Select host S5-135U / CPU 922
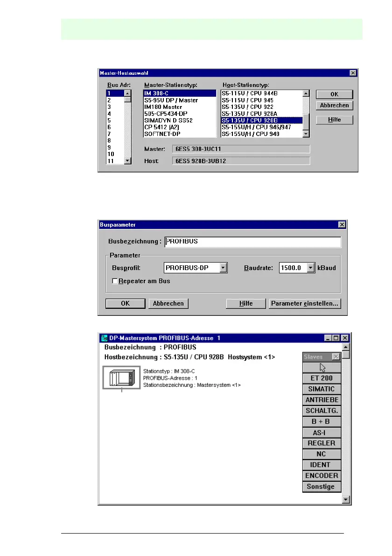Image resolution: width=392 pixels, height=556 pixels. point(262,107)
